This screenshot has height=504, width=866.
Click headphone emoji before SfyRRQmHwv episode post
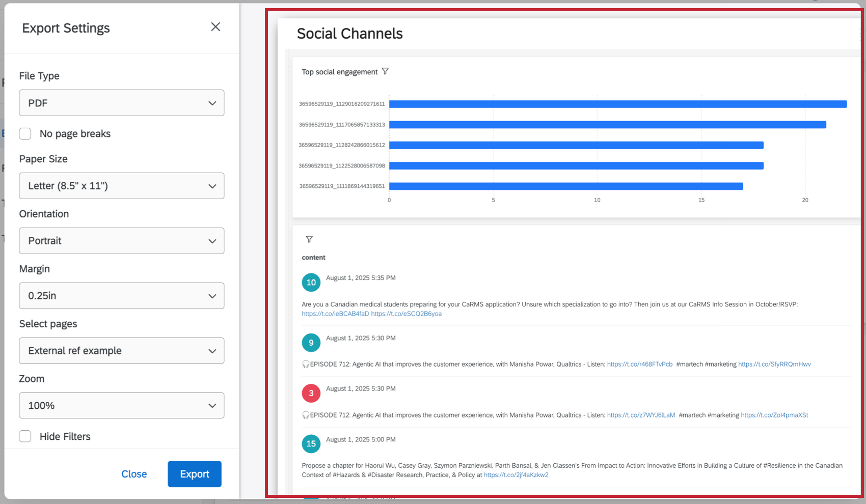[306, 365]
